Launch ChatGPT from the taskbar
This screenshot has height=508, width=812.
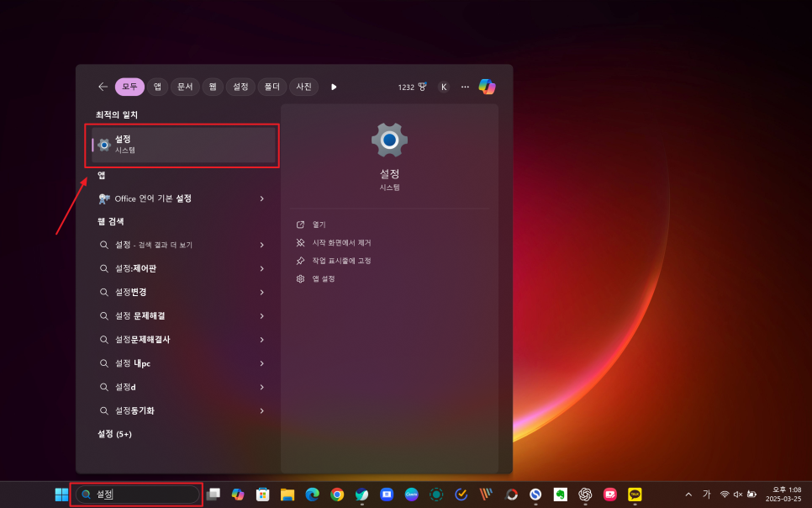pos(585,495)
